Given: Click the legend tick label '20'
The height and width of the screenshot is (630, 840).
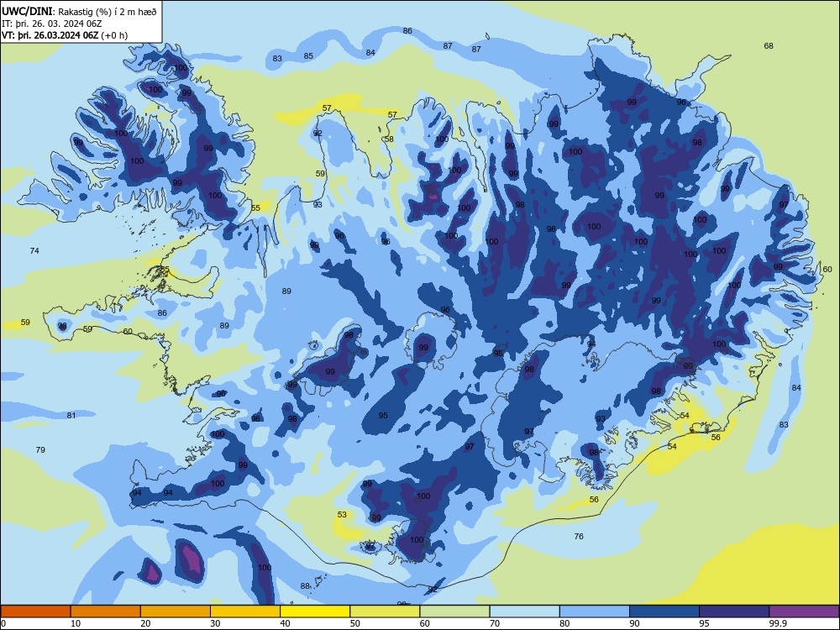Looking at the screenshot, I should click(x=145, y=623).
